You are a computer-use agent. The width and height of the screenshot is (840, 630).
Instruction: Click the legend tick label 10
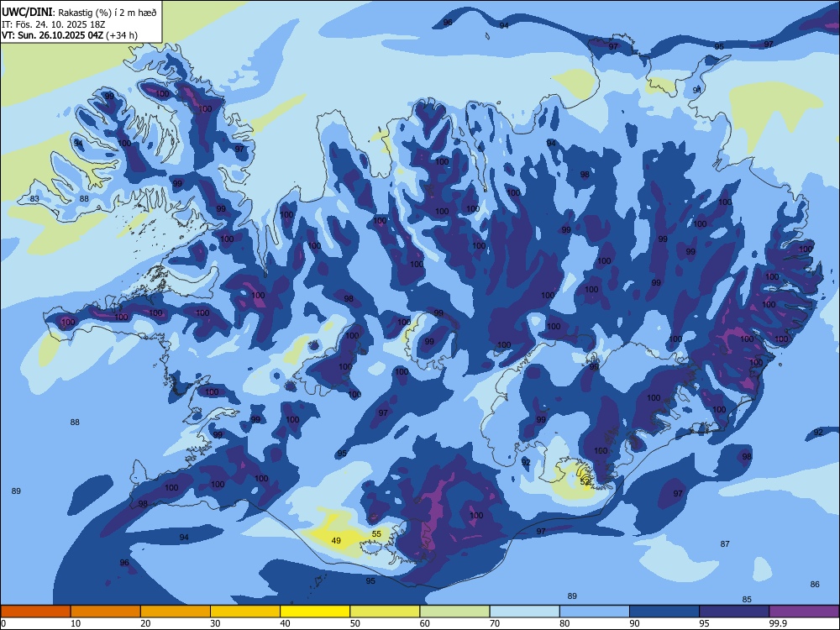point(76,623)
